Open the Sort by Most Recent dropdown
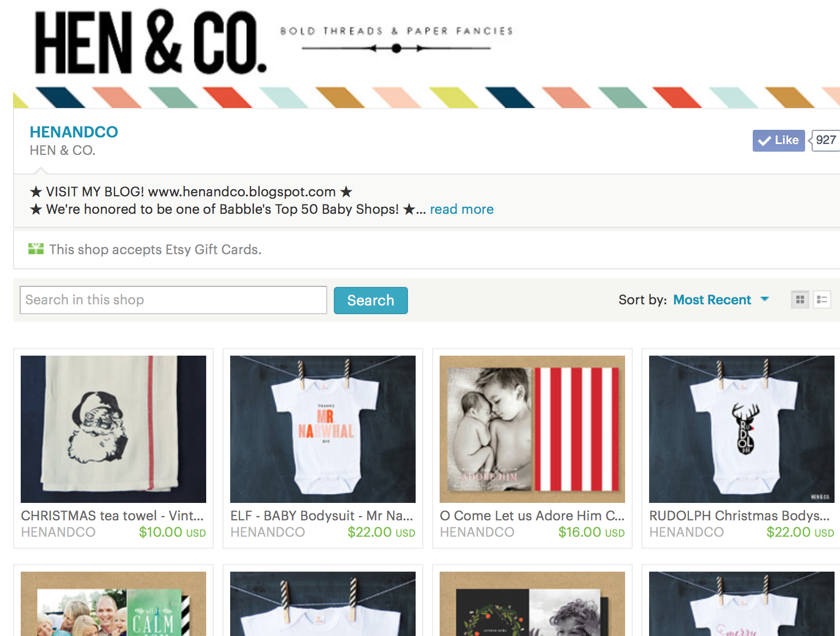840x636 pixels. [x=721, y=300]
